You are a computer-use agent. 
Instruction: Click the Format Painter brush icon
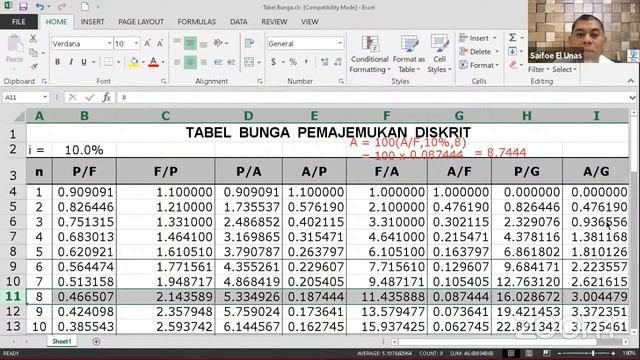point(33,66)
